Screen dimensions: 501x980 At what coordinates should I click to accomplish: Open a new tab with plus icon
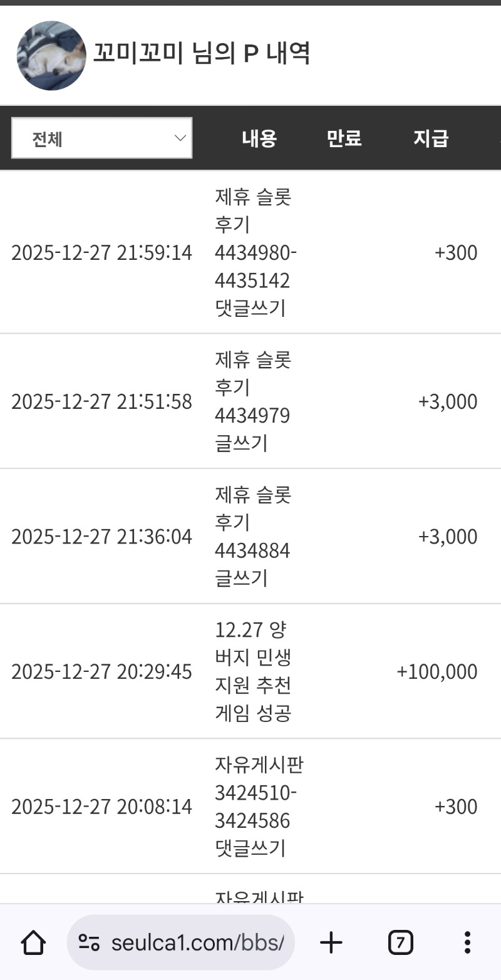[x=331, y=942]
